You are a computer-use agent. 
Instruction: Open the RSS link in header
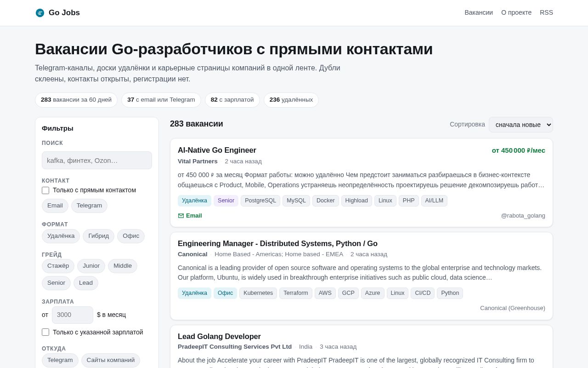click(546, 13)
